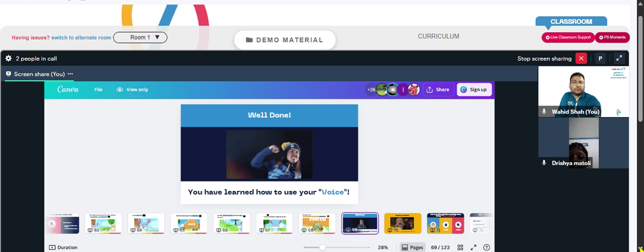Image resolution: width=644 pixels, height=252 pixels.
Task: Open Screen share three-dots options
Action: (70, 74)
